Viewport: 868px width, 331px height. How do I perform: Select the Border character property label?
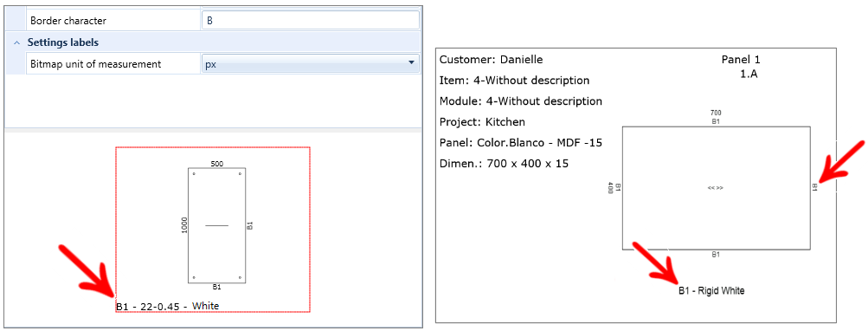pos(68,21)
